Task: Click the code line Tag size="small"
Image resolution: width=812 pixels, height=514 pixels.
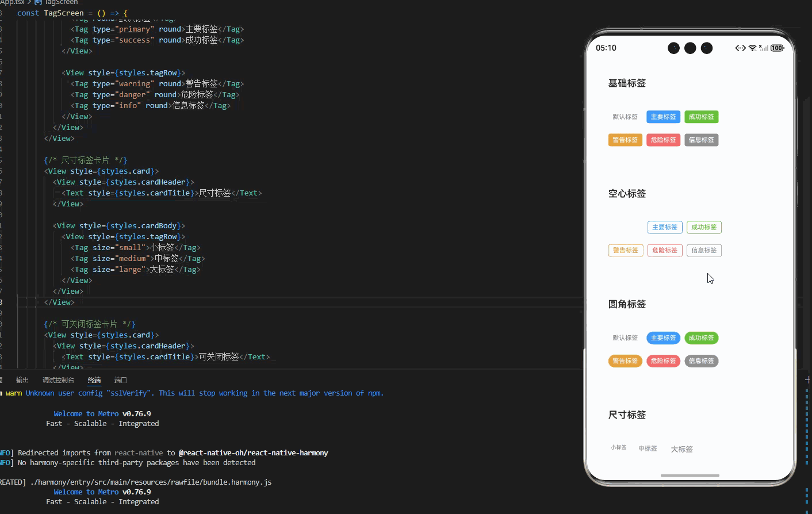Action: 136,248
